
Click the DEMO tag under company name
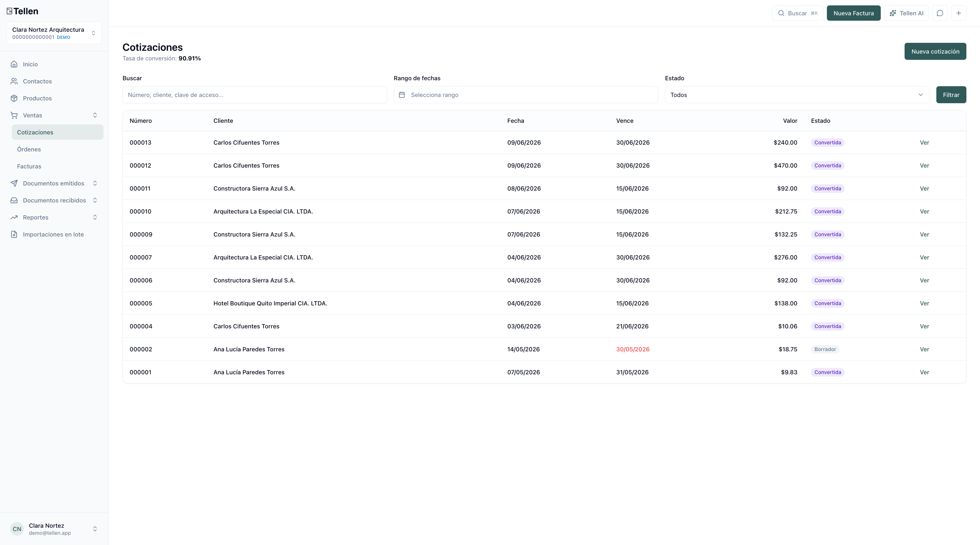64,38
